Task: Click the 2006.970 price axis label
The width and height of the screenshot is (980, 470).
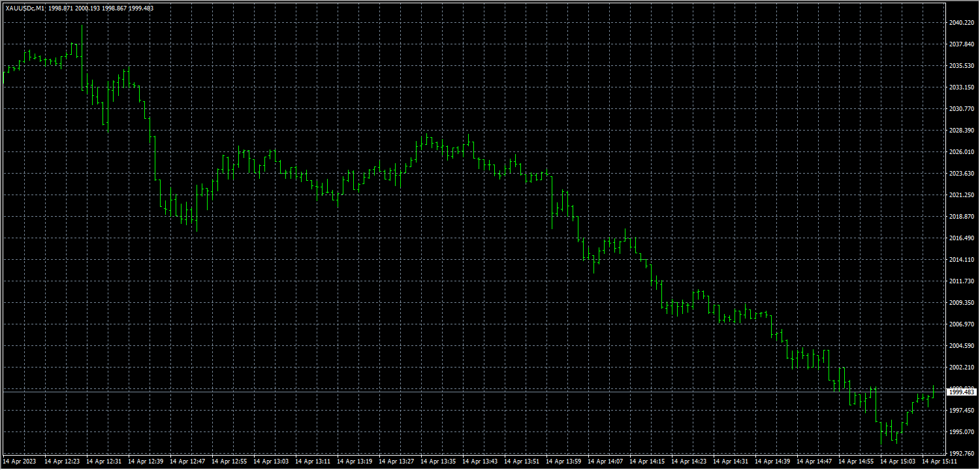Action: point(962,324)
